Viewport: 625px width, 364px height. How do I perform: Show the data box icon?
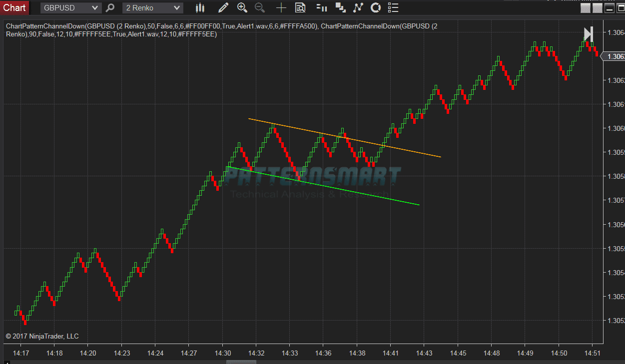[300, 7]
